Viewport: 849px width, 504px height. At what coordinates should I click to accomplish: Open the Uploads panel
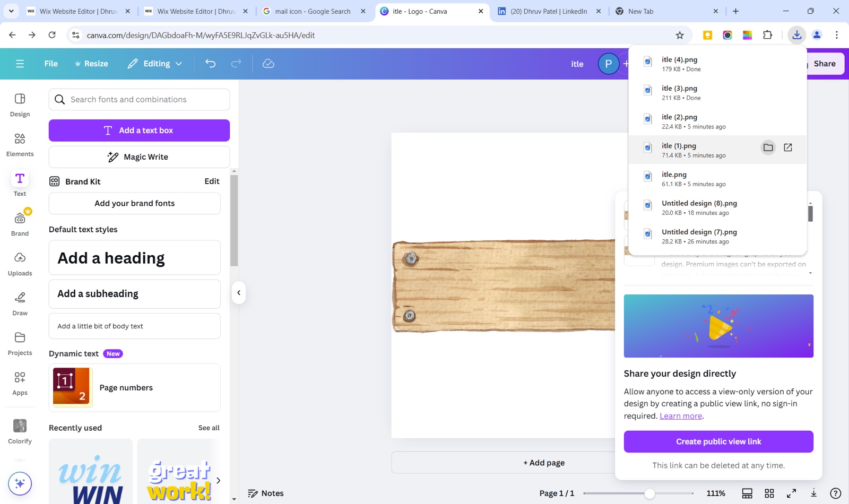click(20, 264)
